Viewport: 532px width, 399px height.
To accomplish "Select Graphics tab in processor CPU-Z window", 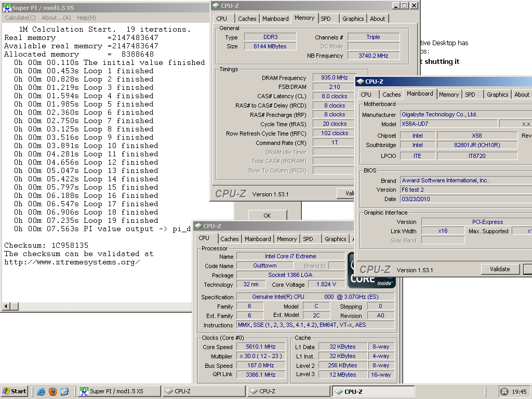I will [x=336, y=239].
